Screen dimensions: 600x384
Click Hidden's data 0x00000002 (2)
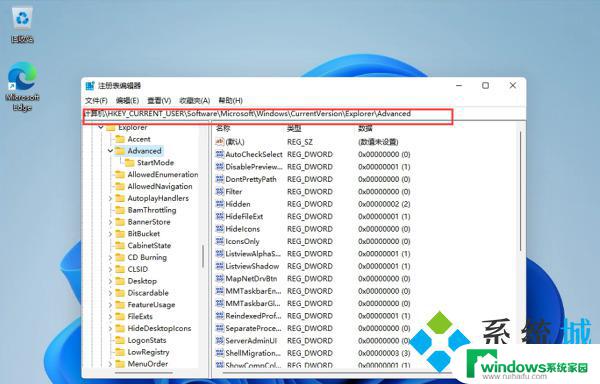384,204
